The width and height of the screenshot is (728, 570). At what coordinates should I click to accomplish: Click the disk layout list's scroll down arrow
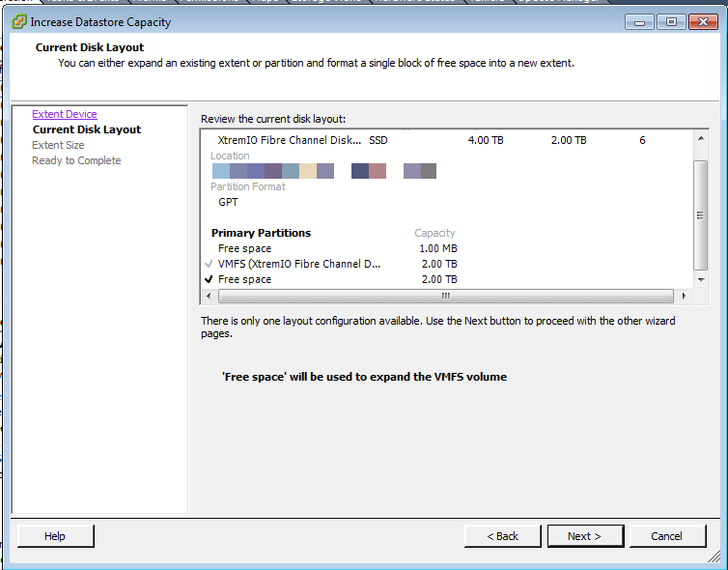point(701,279)
